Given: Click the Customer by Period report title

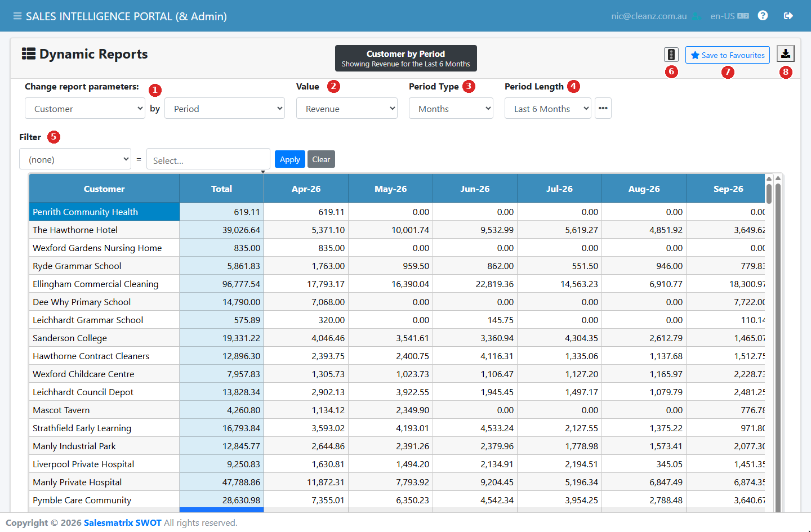Looking at the screenshot, I should [405, 53].
